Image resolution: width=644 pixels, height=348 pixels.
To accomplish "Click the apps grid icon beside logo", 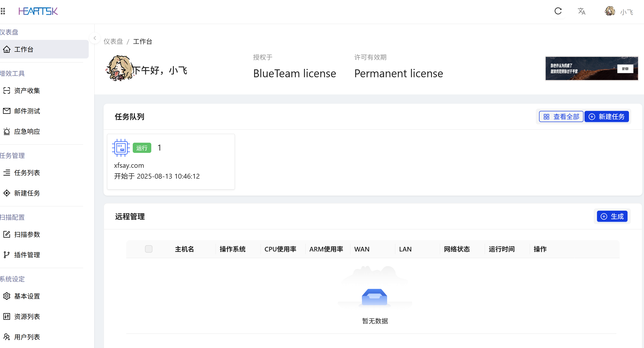I will (x=3, y=11).
